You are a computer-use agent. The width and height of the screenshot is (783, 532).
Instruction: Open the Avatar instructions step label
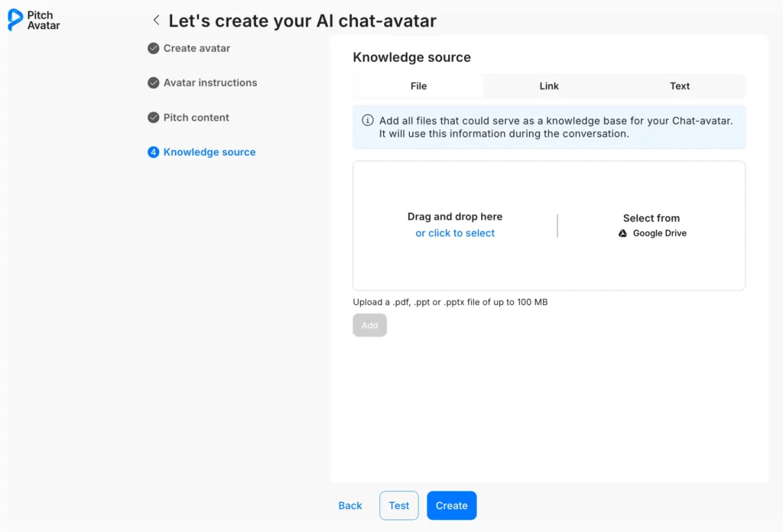tap(210, 83)
